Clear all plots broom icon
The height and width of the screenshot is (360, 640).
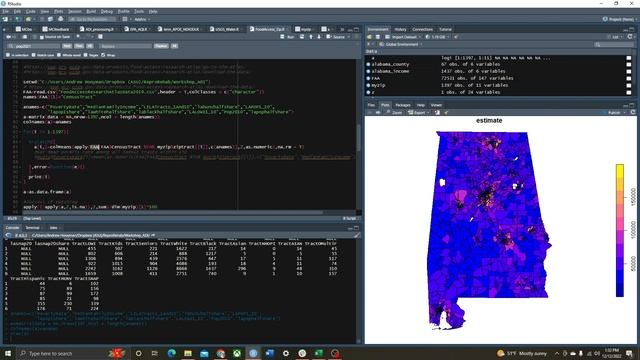coord(446,112)
